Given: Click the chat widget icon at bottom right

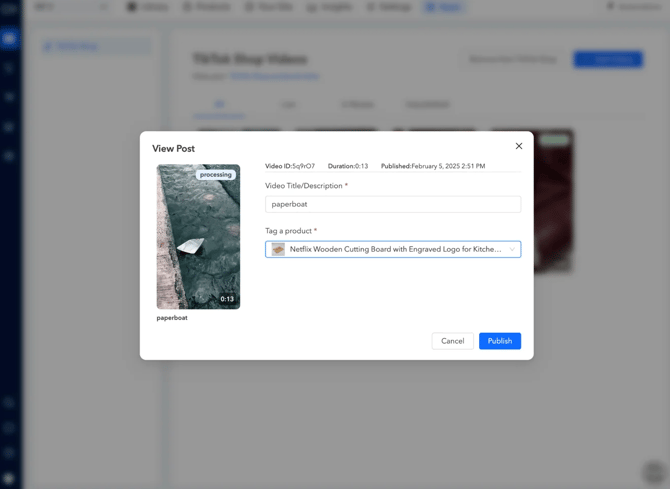Looking at the screenshot, I should (653, 472).
